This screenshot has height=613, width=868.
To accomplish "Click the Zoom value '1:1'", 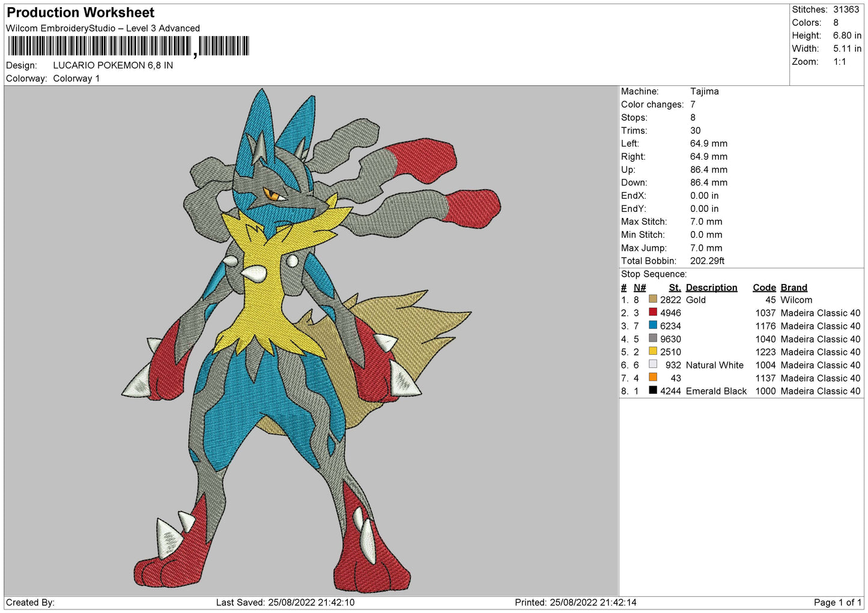I will pyautogui.click(x=839, y=62).
